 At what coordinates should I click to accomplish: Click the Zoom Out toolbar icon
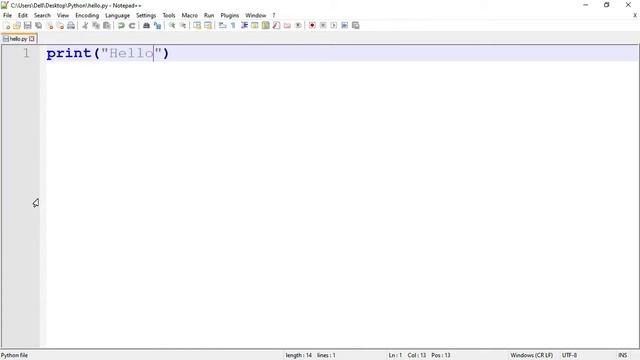[183, 25]
